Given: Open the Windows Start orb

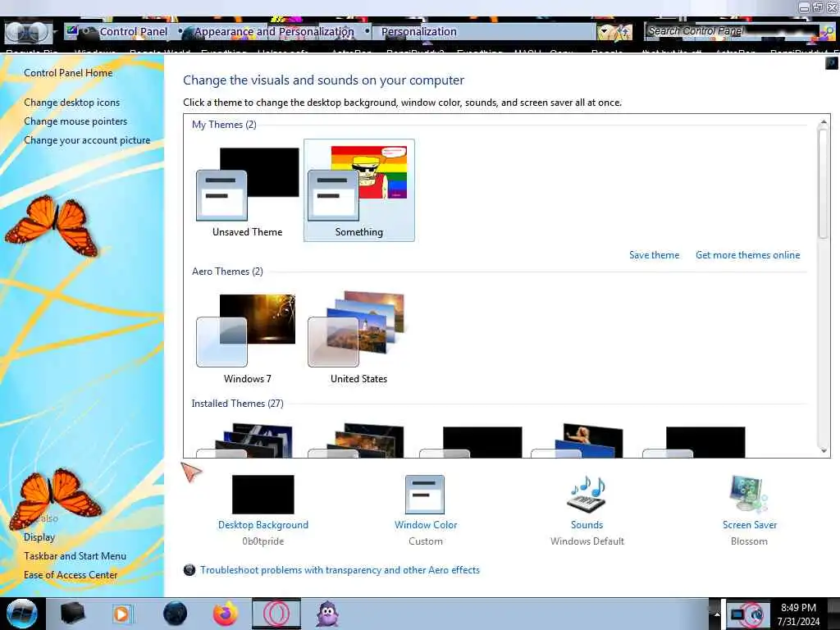Looking at the screenshot, I should pos(22,614).
